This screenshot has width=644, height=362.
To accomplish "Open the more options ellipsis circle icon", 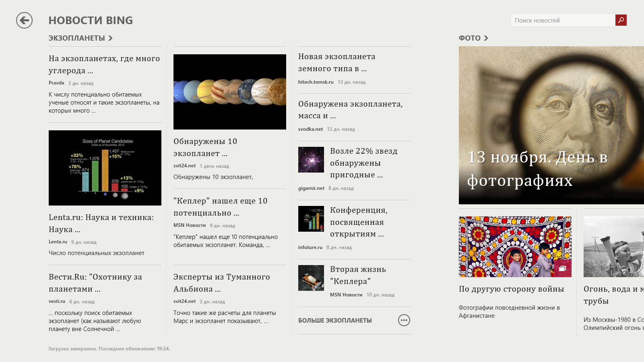I will pos(404,320).
